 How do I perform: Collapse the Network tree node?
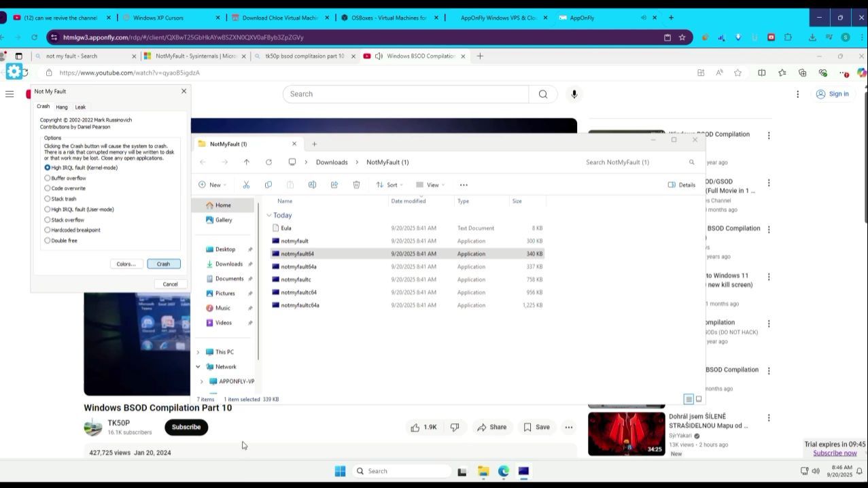198,367
